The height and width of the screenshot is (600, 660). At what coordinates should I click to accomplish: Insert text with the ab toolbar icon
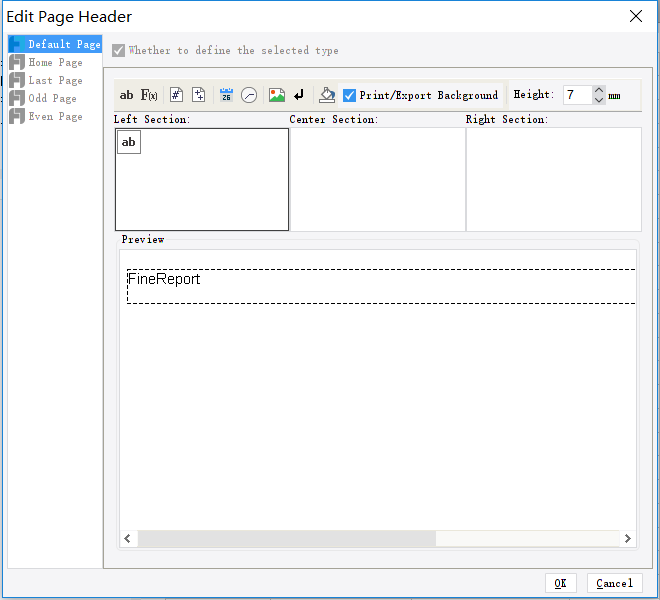(x=126, y=95)
